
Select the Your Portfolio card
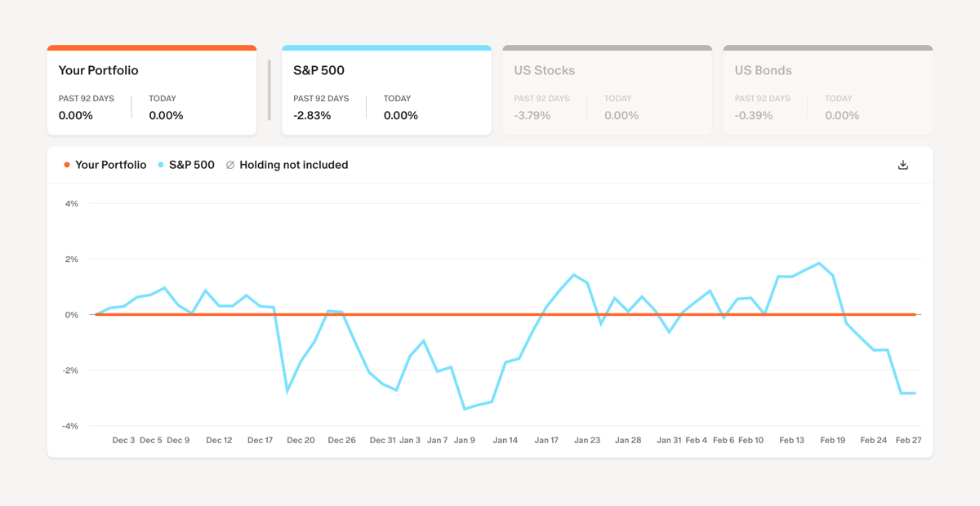(152, 90)
